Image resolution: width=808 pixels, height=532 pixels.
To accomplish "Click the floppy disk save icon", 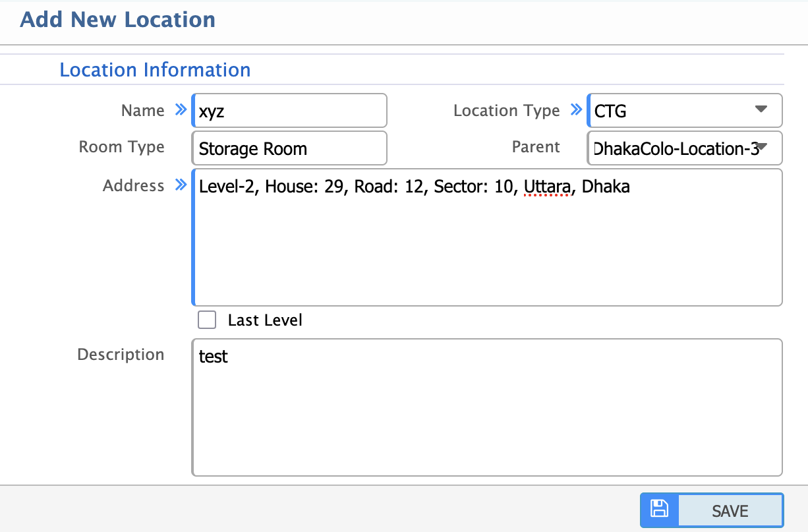I will [659, 510].
